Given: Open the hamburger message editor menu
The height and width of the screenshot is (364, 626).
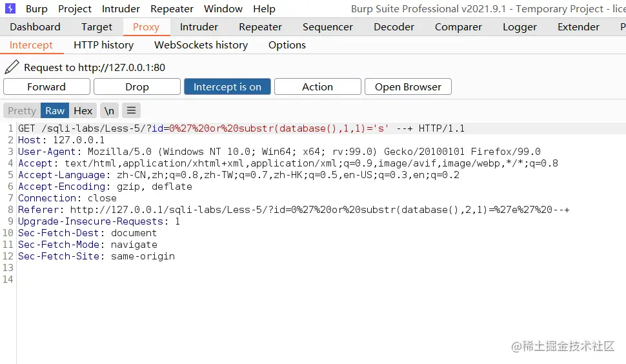Looking at the screenshot, I should click(x=132, y=110).
